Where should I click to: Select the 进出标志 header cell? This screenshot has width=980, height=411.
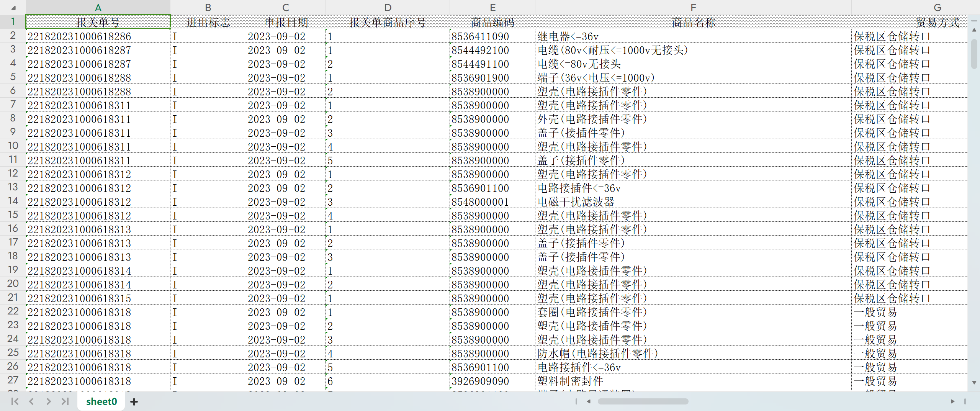point(208,22)
